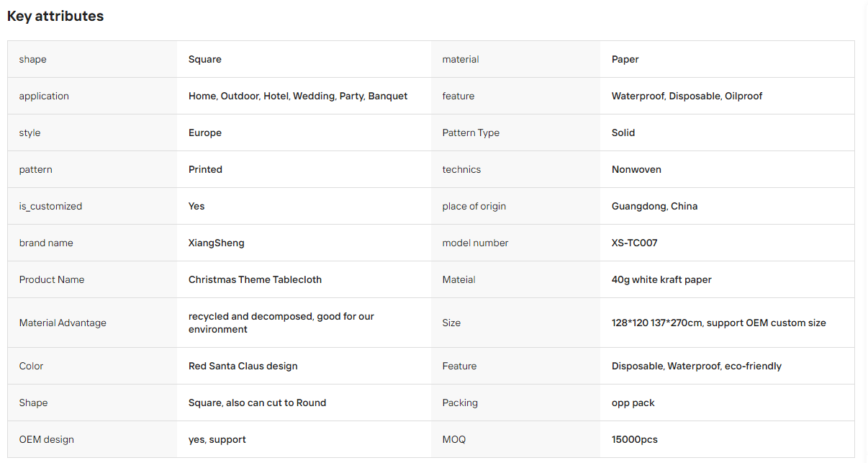Select the application value starting with Home, Outdoor

pyautogui.click(x=298, y=96)
